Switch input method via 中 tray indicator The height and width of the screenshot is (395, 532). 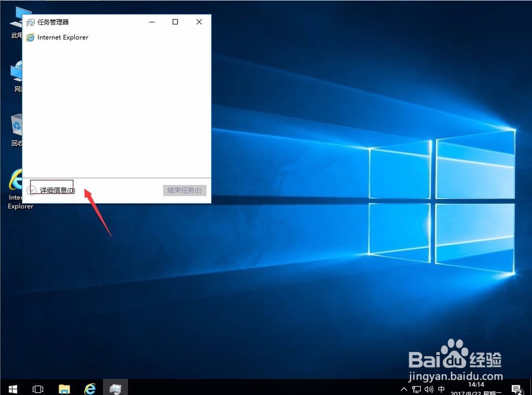click(440, 389)
